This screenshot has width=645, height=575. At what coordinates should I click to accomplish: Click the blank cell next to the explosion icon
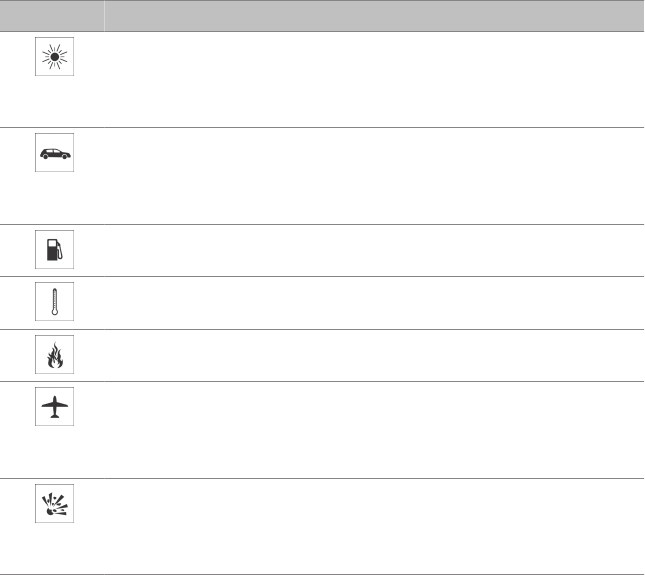374,526
